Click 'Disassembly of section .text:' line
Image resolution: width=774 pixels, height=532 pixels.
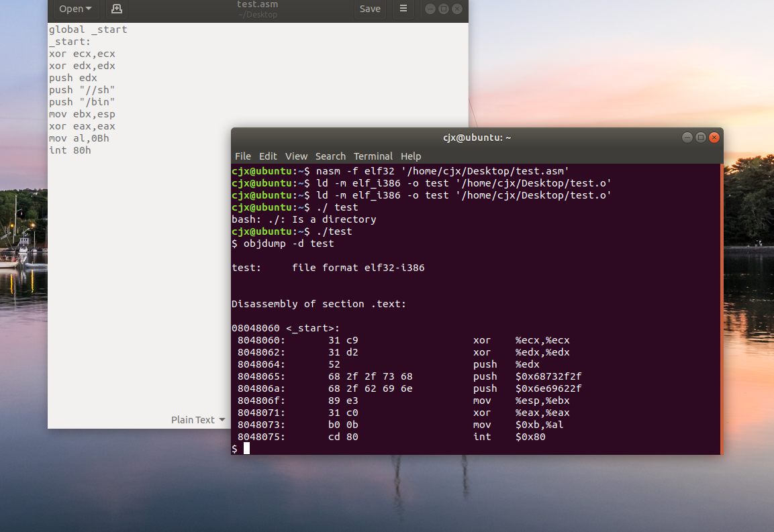(319, 304)
